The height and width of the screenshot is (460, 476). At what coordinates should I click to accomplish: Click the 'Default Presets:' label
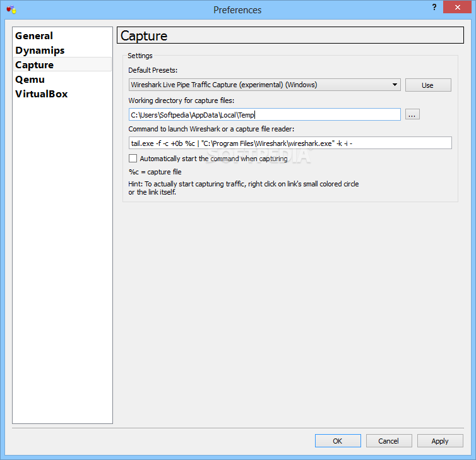pyautogui.click(x=153, y=70)
